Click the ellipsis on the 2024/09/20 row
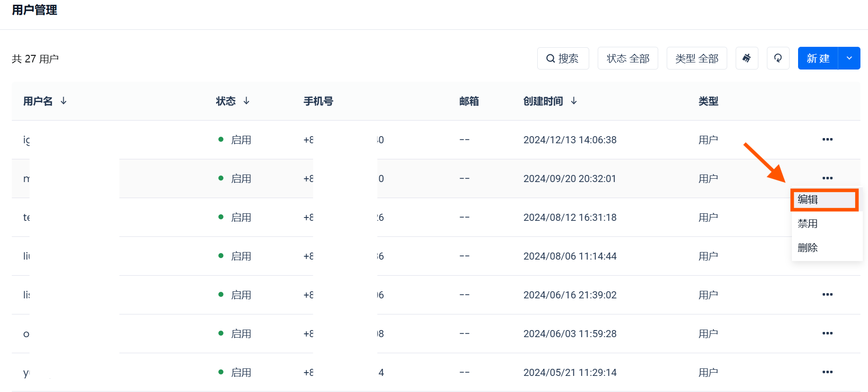Screen dimensions: 868x392 pyautogui.click(x=827, y=178)
